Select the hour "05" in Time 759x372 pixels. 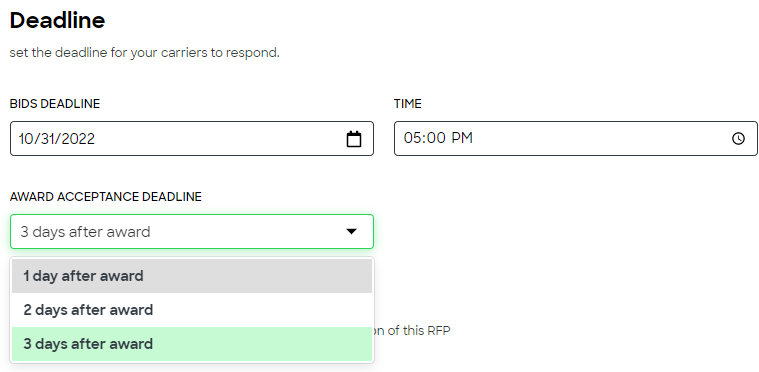pos(412,138)
